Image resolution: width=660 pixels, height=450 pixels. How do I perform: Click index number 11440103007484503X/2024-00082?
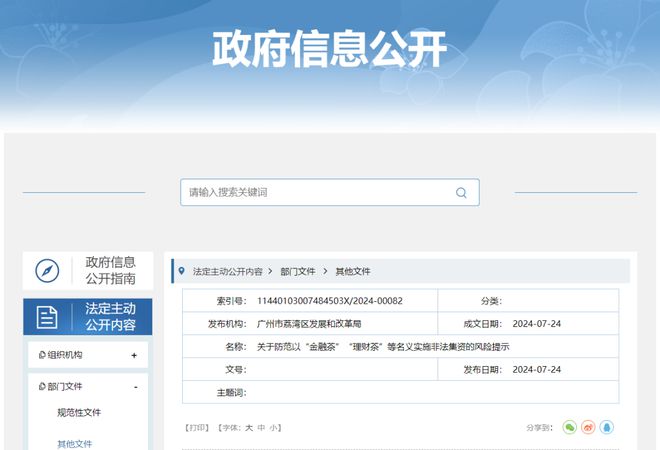(x=330, y=301)
